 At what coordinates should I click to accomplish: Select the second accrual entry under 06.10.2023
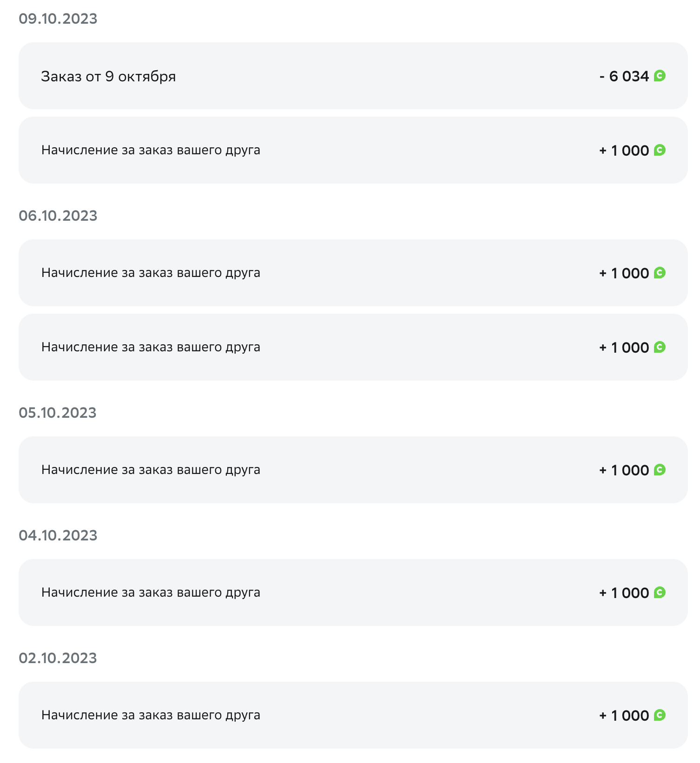[353, 347]
